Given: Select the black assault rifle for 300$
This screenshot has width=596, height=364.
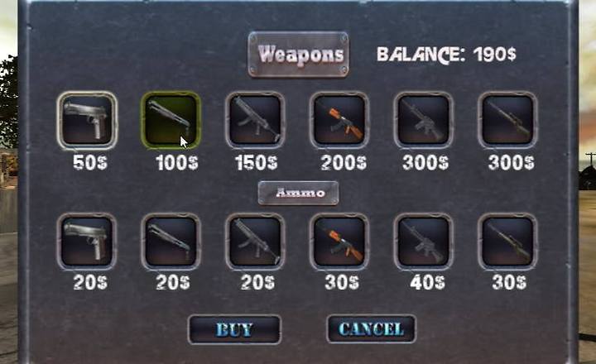Looking at the screenshot, I should (424, 120).
